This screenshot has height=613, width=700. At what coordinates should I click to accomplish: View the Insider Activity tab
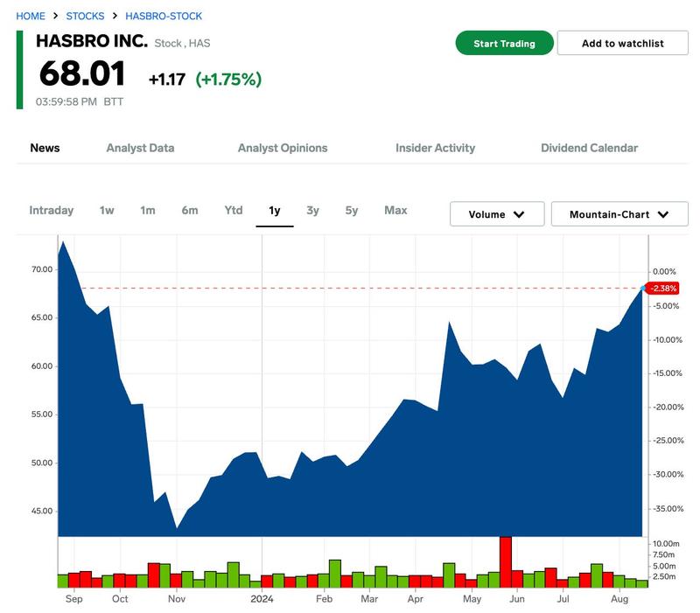[x=435, y=148]
